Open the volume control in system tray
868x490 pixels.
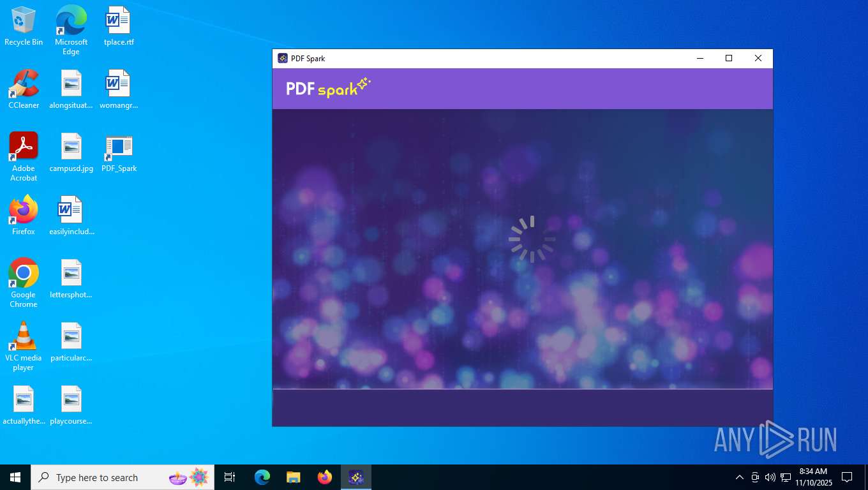point(770,477)
